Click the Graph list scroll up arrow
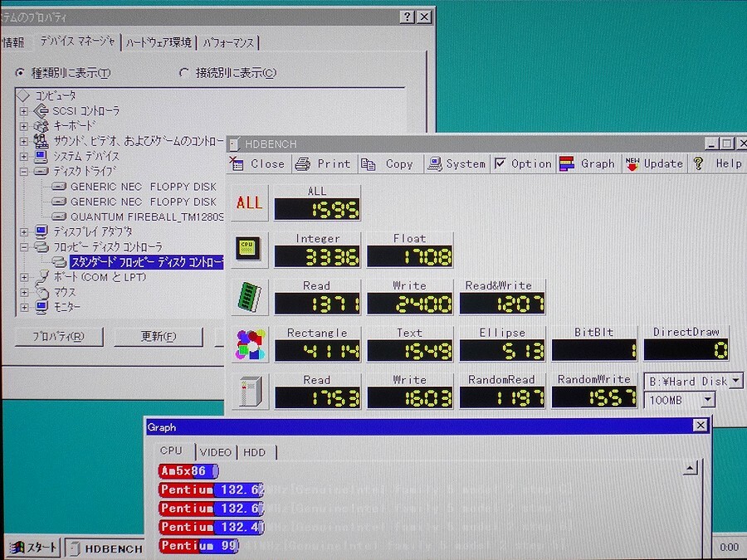 690,468
